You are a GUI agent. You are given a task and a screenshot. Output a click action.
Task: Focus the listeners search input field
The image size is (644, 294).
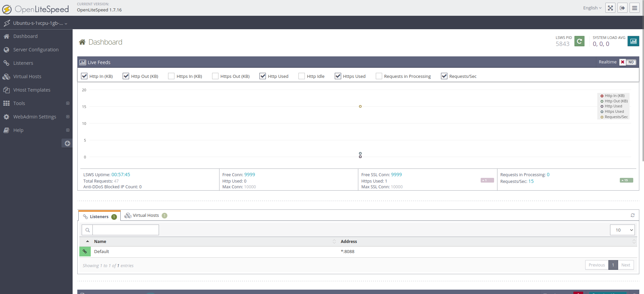click(x=126, y=230)
